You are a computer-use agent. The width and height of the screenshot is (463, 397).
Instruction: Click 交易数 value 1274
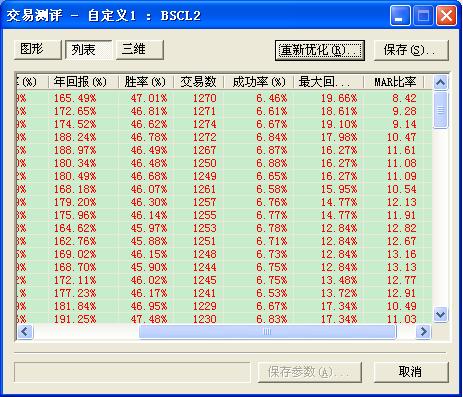pos(205,124)
